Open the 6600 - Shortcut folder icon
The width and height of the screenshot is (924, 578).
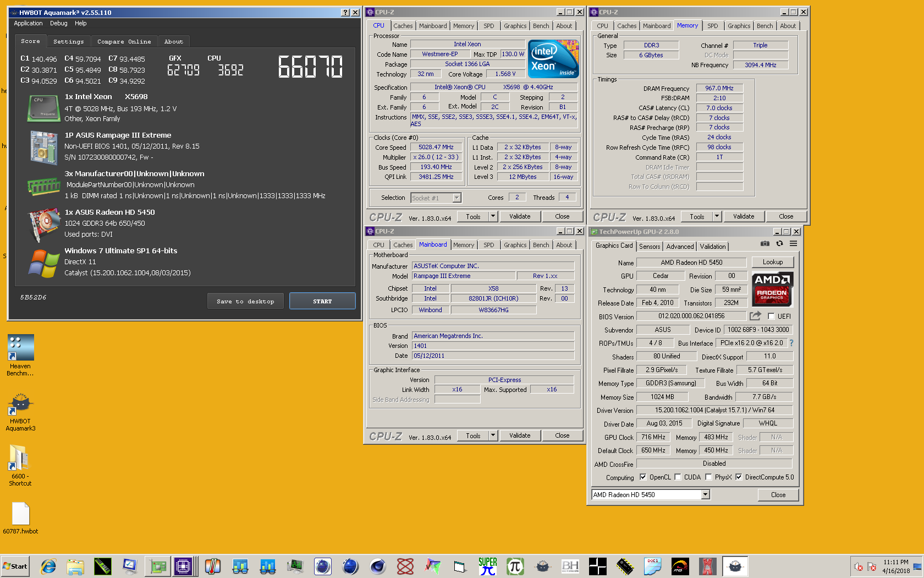click(20, 465)
